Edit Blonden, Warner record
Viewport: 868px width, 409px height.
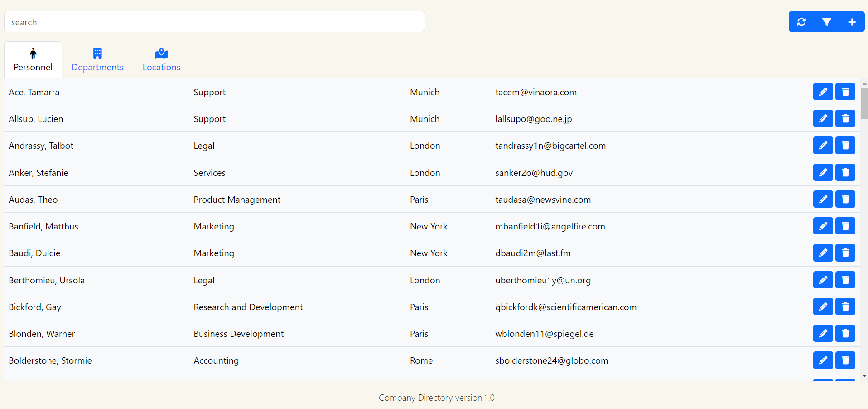tap(823, 333)
